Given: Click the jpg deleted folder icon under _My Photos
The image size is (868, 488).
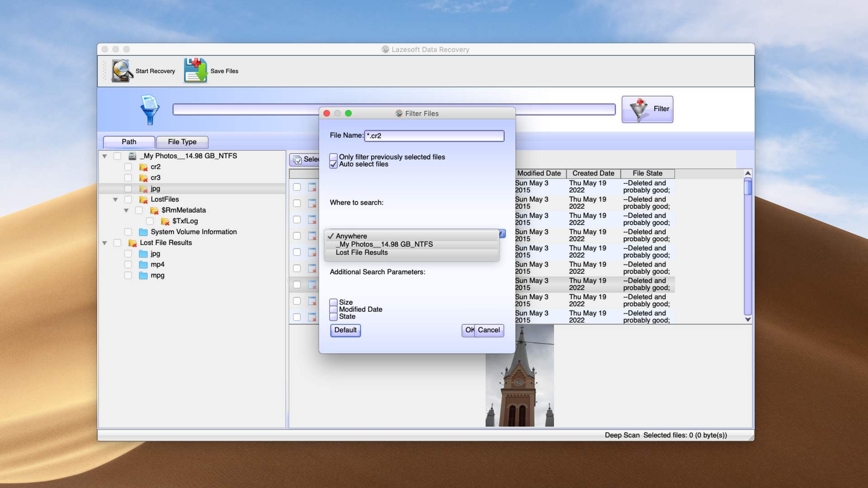Looking at the screenshot, I should [143, 188].
